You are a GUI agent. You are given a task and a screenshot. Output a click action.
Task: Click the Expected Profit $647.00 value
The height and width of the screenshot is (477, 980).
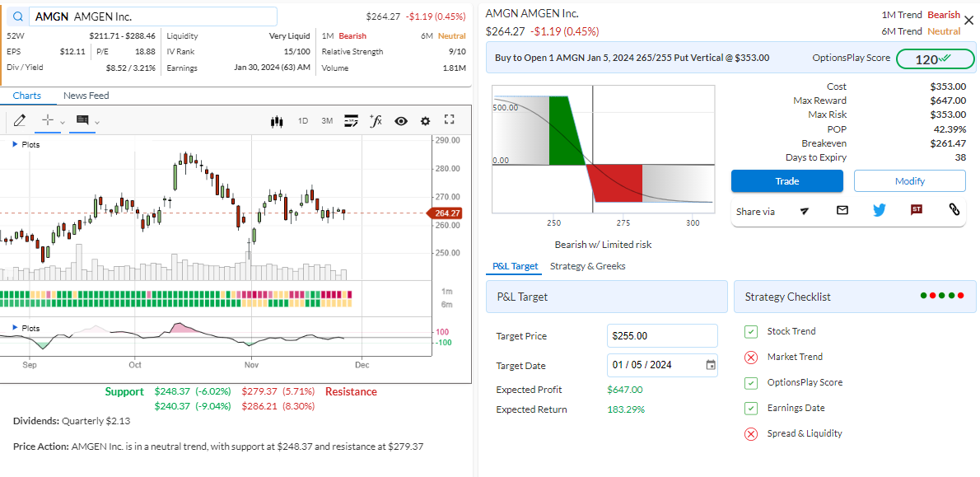(x=624, y=390)
